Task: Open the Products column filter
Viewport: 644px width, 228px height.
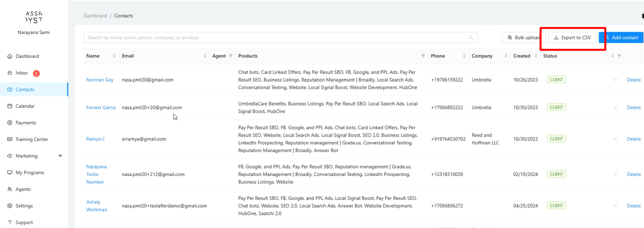Action: pyautogui.click(x=423, y=56)
